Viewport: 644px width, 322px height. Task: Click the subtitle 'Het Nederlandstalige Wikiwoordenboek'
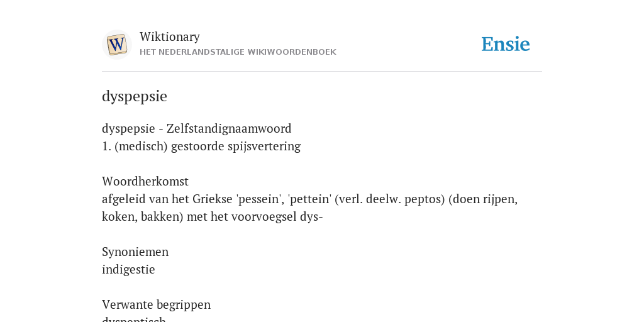pos(238,52)
